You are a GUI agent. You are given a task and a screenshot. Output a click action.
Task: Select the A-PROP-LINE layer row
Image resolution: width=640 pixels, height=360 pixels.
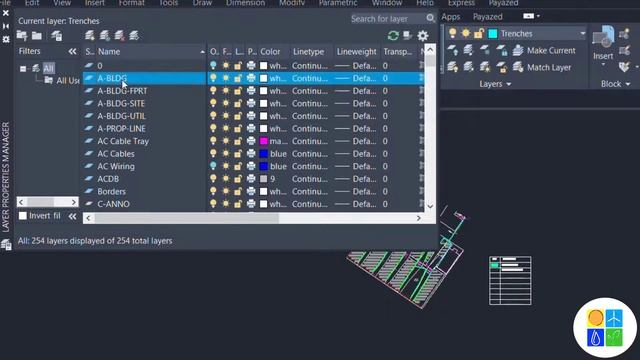point(253,129)
